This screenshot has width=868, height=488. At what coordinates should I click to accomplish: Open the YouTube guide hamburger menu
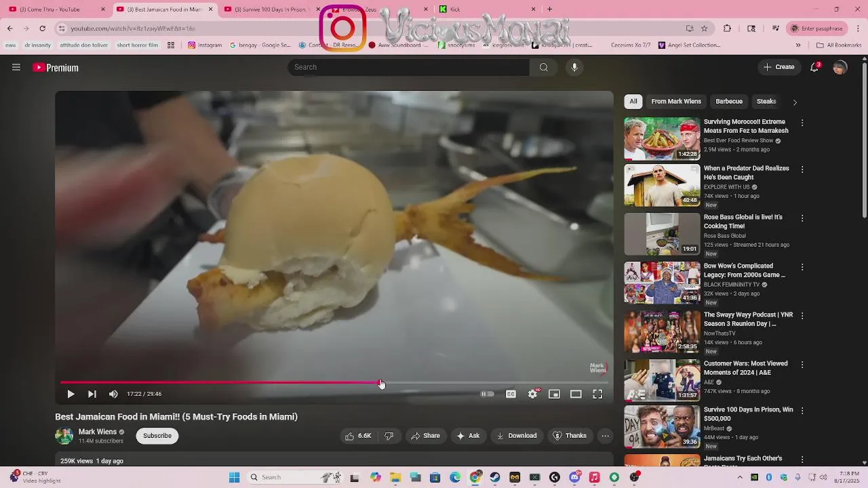click(x=16, y=67)
